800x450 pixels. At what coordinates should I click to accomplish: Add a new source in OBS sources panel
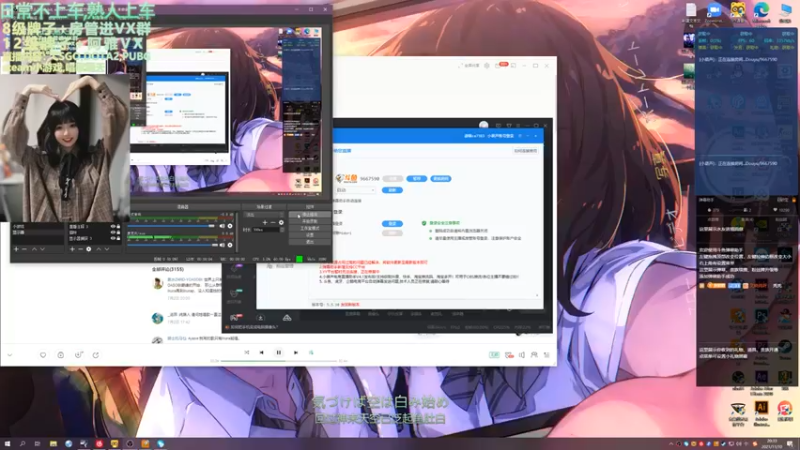pos(72,249)
